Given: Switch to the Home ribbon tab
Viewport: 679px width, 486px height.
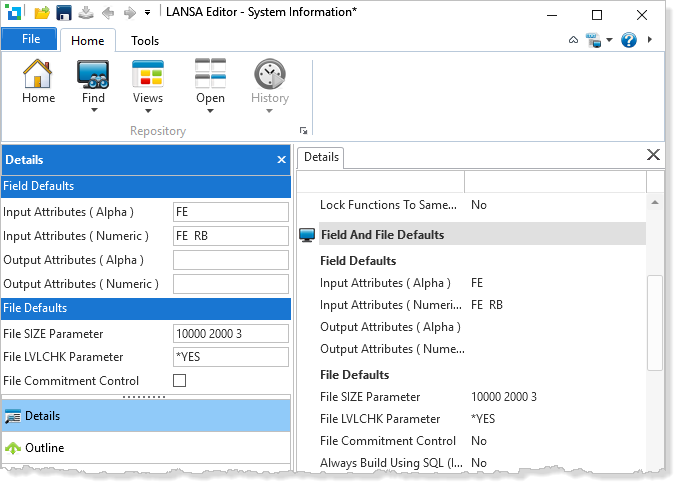Looking at the screenshot, I should tap(88, 41).
